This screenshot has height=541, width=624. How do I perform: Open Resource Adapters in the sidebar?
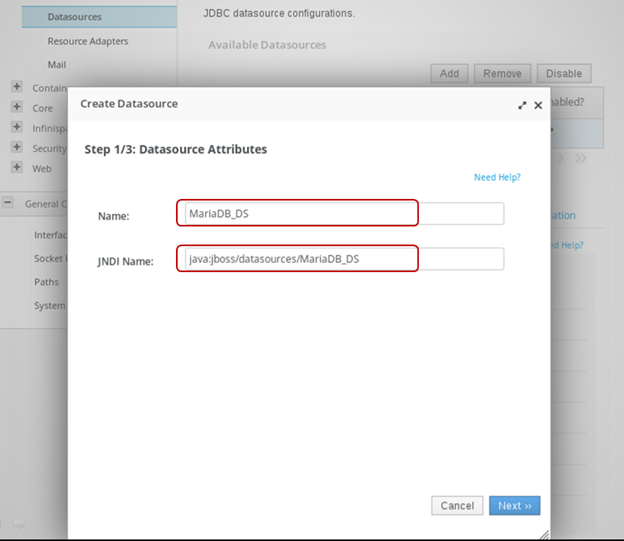coord(87,41)
